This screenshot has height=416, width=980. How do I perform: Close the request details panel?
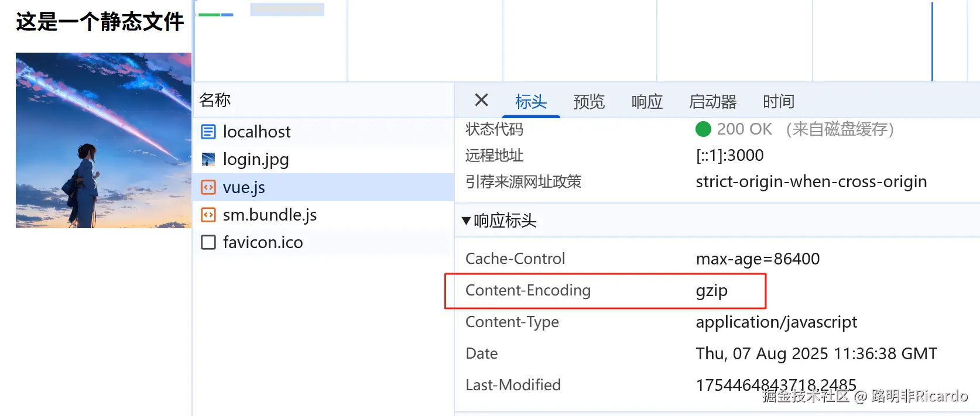[481, 100]
